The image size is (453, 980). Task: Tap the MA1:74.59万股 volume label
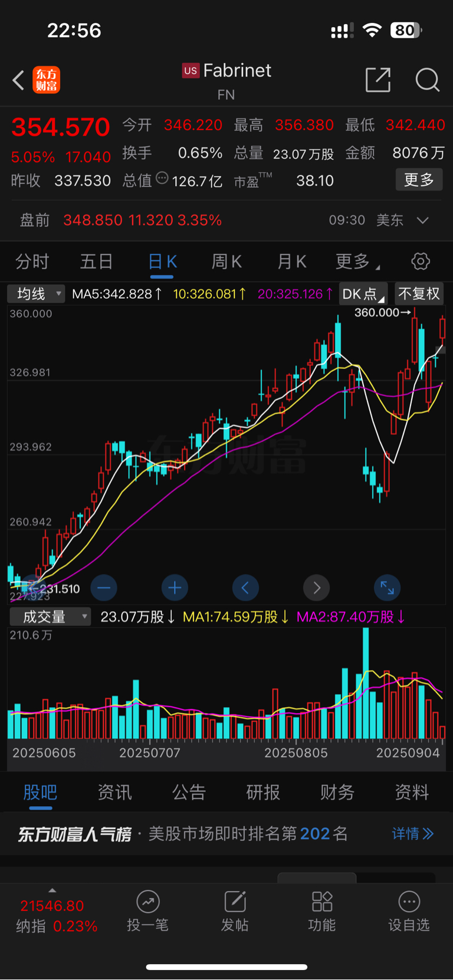pos(236,617)
